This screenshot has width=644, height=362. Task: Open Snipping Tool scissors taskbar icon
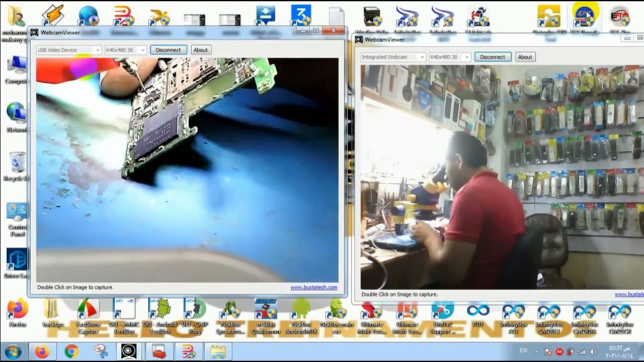[x=100, y=351]
